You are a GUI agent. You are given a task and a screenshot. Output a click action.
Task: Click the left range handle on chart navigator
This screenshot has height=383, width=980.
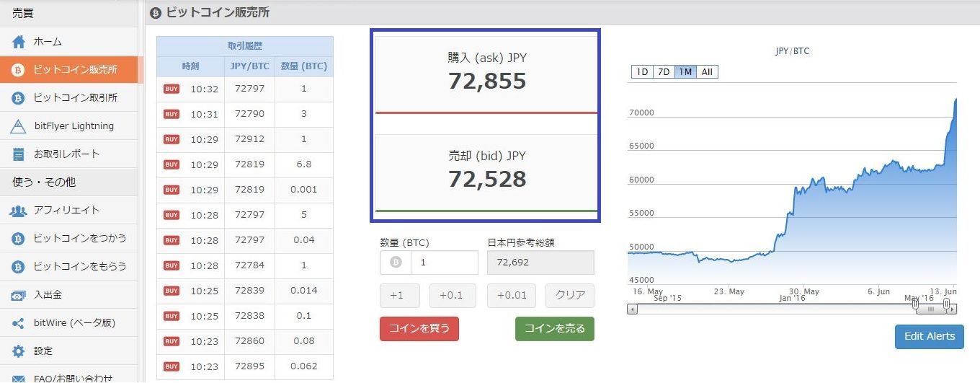[915, 304]
